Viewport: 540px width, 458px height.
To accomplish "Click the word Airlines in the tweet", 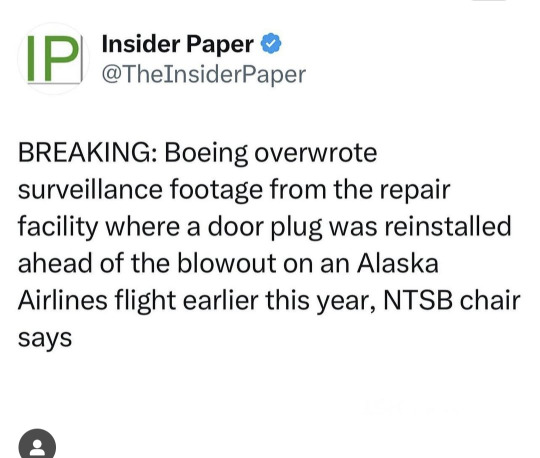I will [63, 300].
